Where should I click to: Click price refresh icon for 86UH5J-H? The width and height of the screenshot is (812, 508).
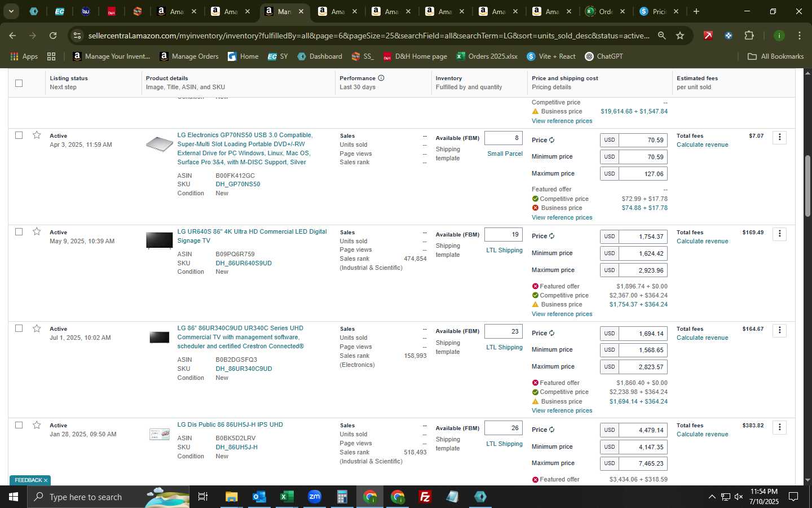[552, 430]
